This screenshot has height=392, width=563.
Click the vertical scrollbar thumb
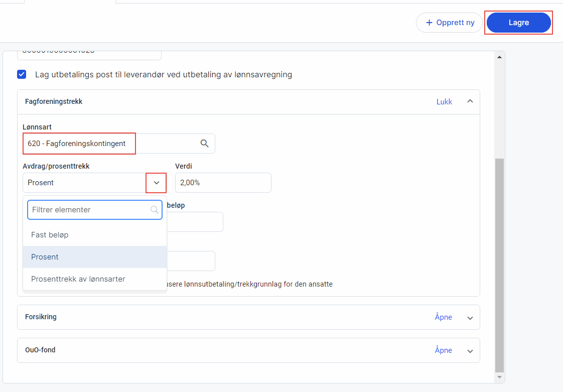coord(499,265)
